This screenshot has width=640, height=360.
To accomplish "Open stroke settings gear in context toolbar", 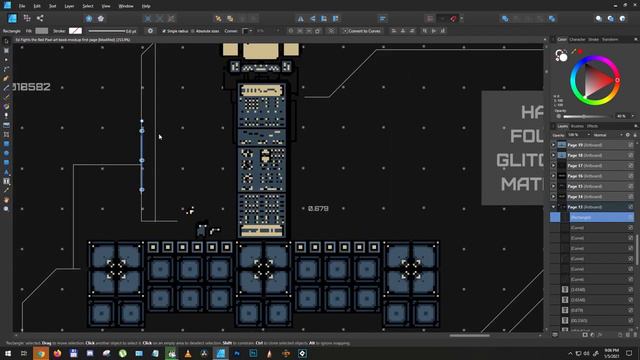I will 150,31.
